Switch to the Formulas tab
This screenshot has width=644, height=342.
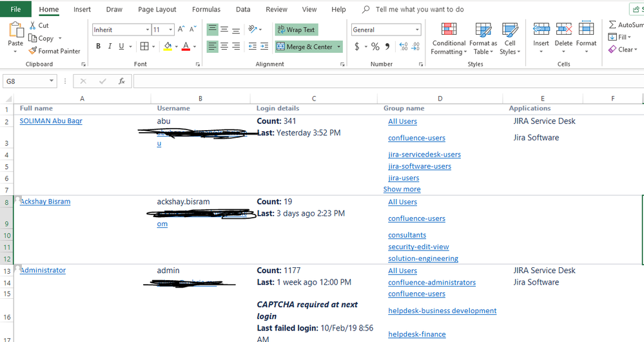point(206,9)
